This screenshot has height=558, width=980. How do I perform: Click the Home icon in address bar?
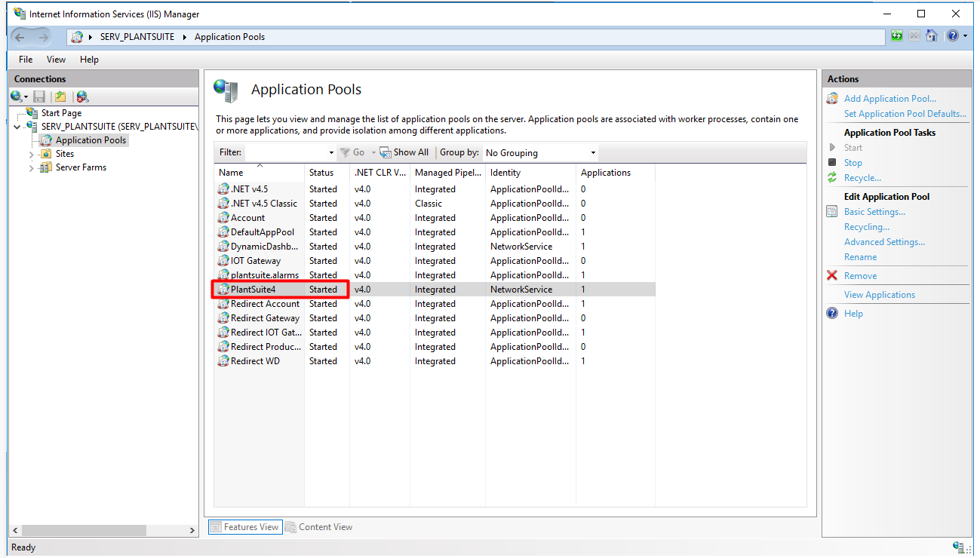[932, 36]
